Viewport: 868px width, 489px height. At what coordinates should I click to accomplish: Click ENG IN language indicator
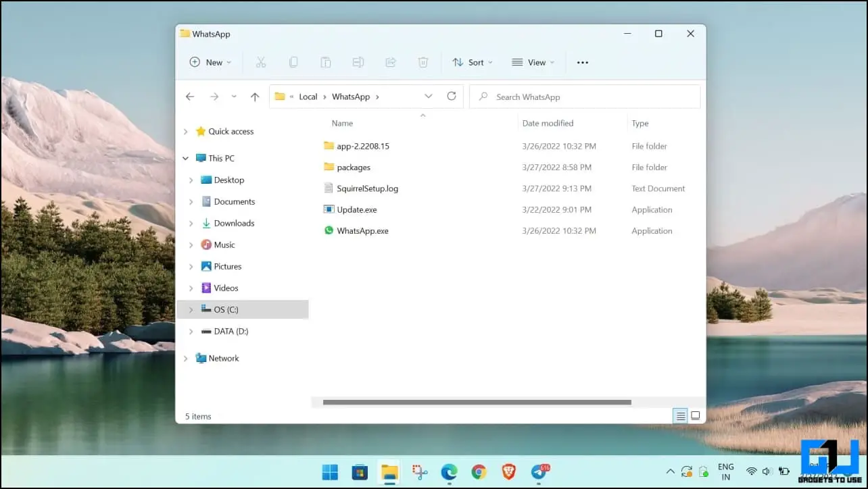click(x=726, y=471)
